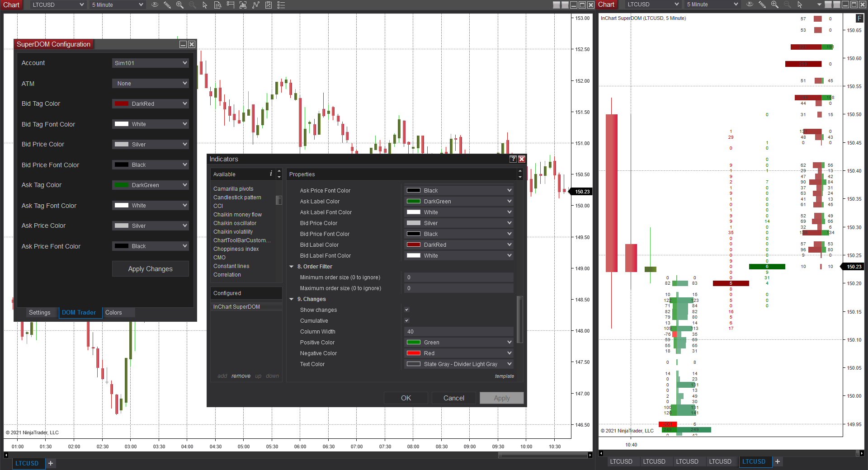Open Chart Trader icon in left toolbar

point(231,5)
